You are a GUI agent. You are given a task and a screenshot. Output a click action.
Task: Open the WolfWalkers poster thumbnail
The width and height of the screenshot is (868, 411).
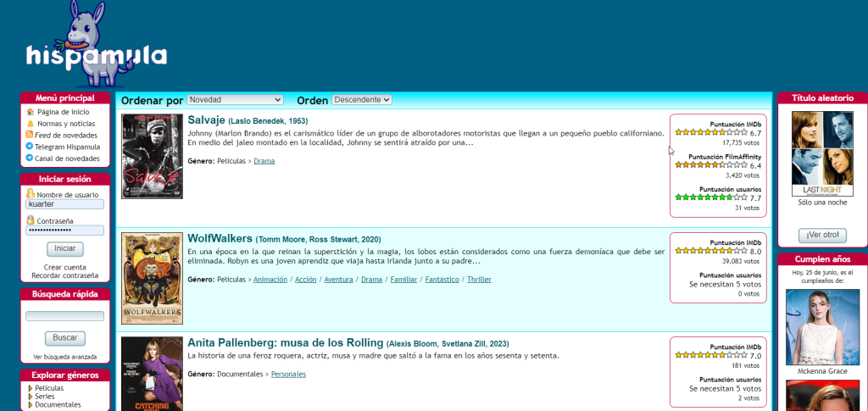click(152, 278)
